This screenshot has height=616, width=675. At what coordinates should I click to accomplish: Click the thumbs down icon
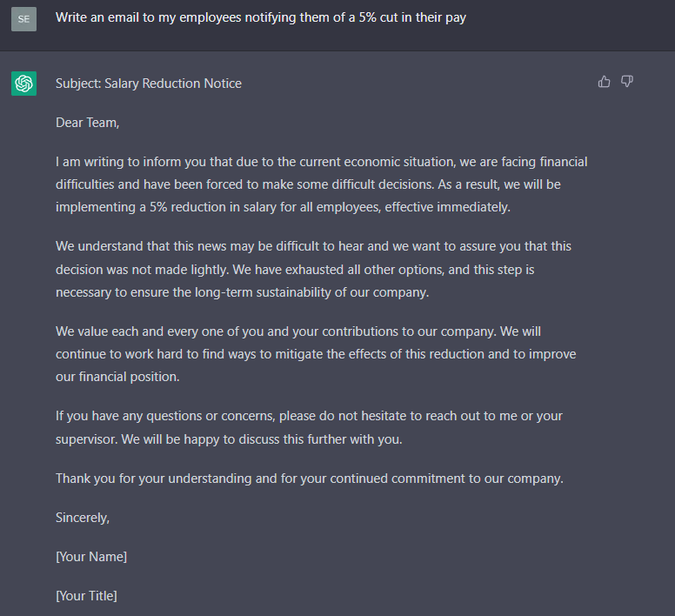point(627,82)
